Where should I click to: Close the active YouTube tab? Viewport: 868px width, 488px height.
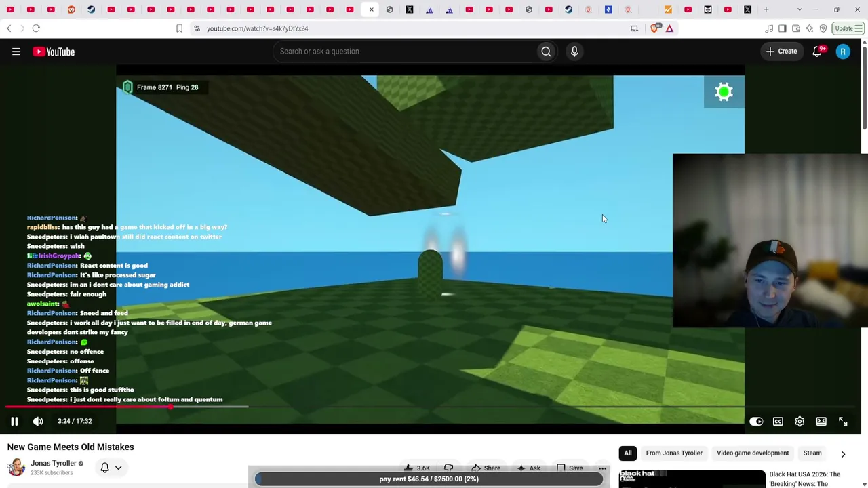pyautogui.click(x=371, y=9)
